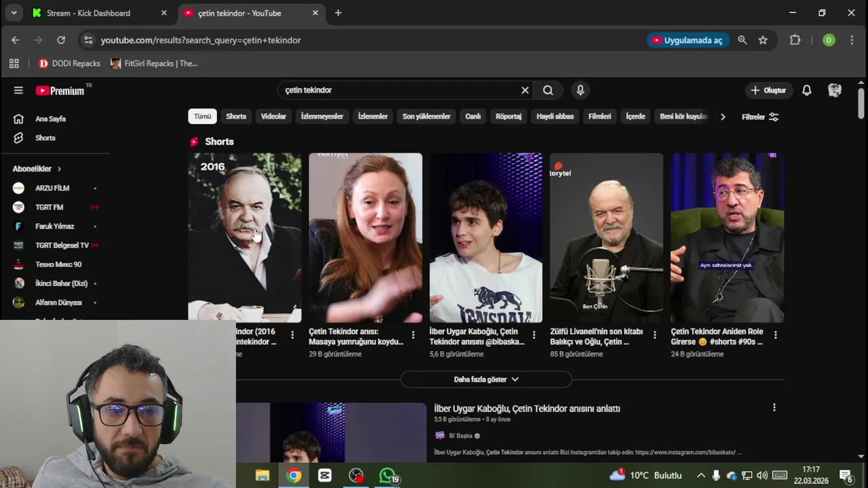Image resolution: width=868 pixels, height=488 pixels.
Task: Select the İçerde filter chip
Action: pos(635,117)
